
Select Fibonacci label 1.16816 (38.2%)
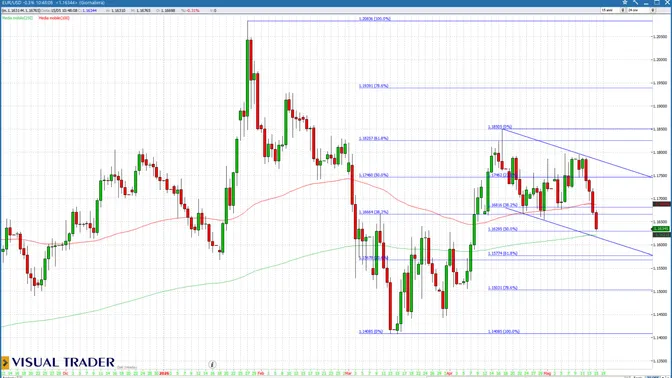pyautogui.click(x=503, y=205)
